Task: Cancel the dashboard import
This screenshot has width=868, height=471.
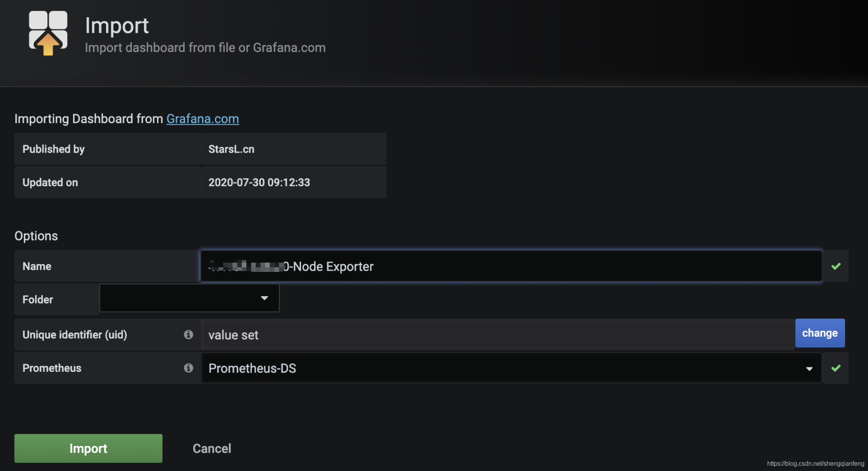Action: (212, 448)
